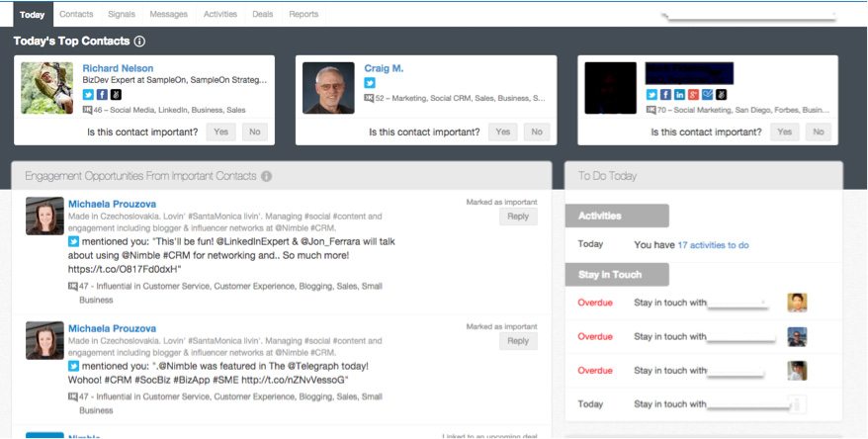868x439 pixels.
Task: Choose No for the redacted contact
Action: click(x=819, y=132)
